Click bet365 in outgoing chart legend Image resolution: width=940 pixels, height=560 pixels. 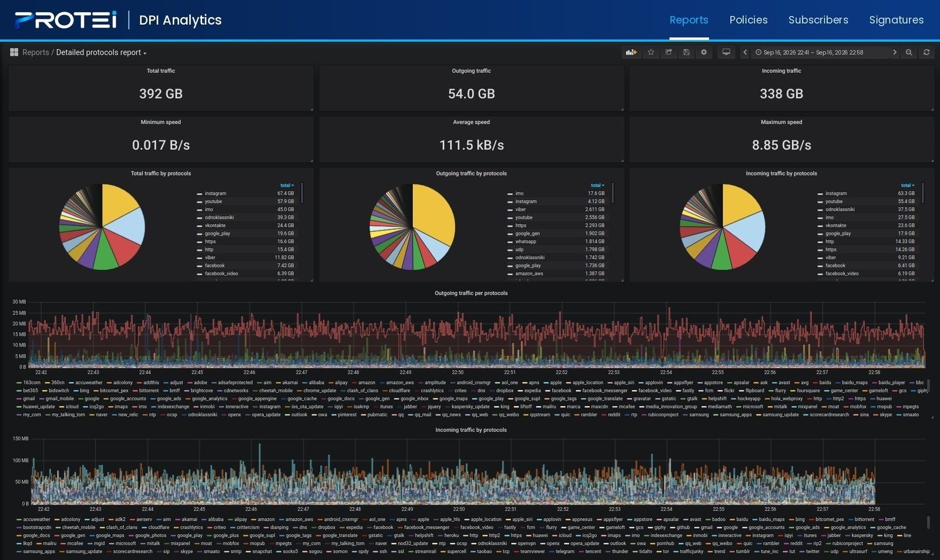[x=31, y=390]
